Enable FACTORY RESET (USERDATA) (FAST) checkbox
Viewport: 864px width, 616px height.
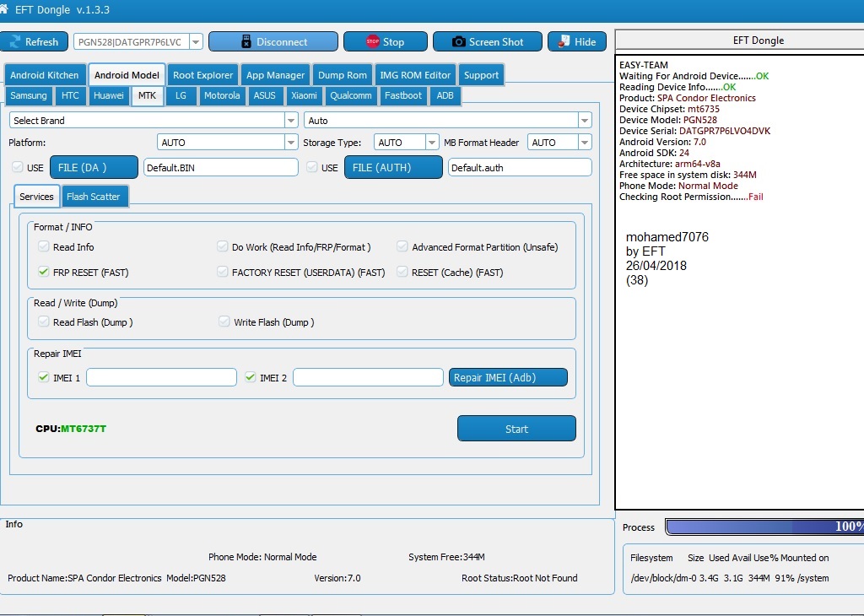point(223,271)
